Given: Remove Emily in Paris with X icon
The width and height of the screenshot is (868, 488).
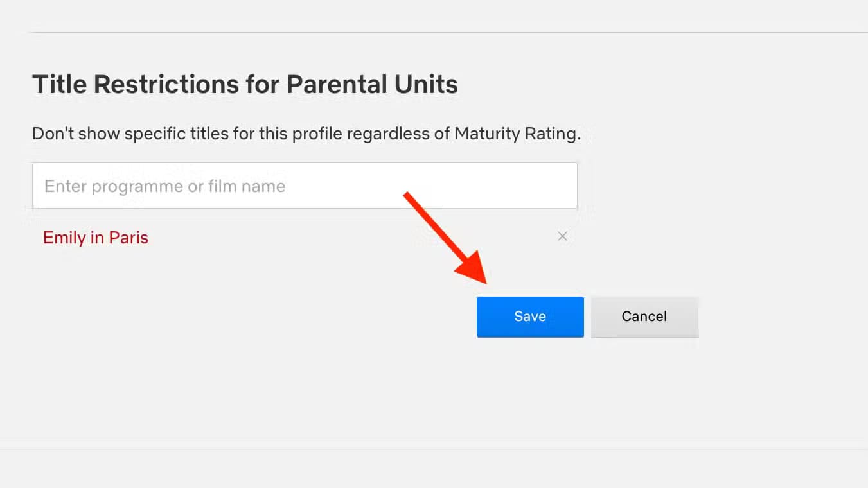Looking at the screenshot, I should pyautogui.click(x=562, y=236).
